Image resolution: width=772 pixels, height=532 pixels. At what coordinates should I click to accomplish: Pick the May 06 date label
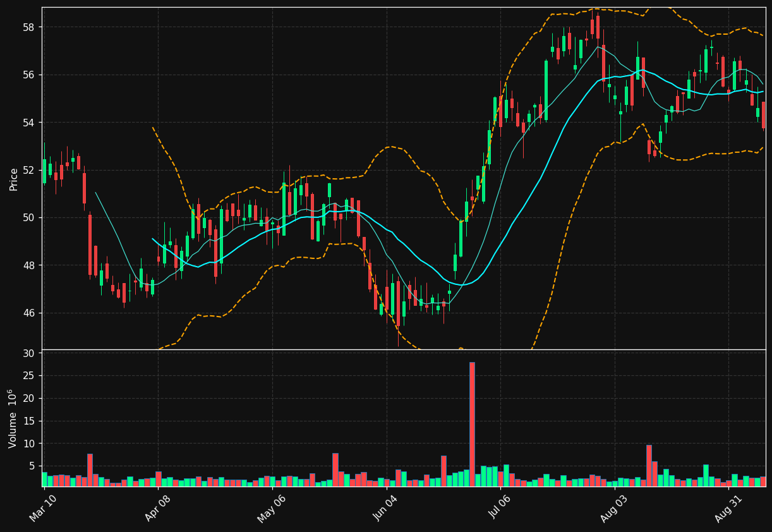click(x=271, y=509)
